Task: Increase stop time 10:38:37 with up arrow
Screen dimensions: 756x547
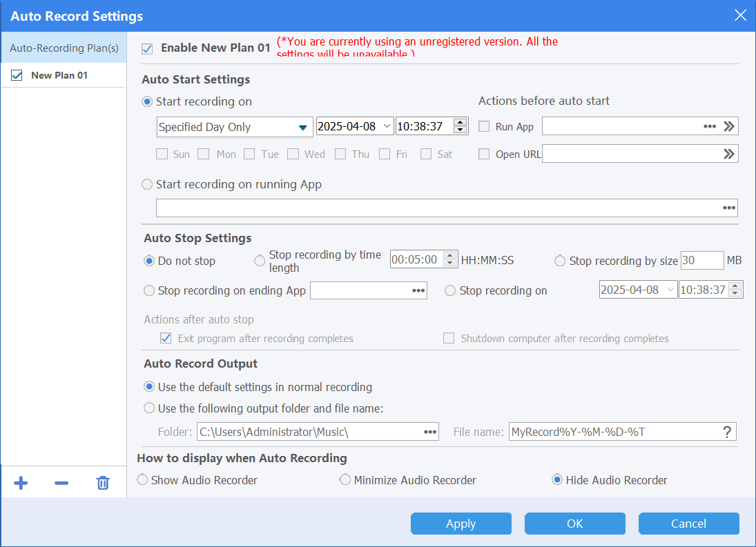Action: coord(735,286)
